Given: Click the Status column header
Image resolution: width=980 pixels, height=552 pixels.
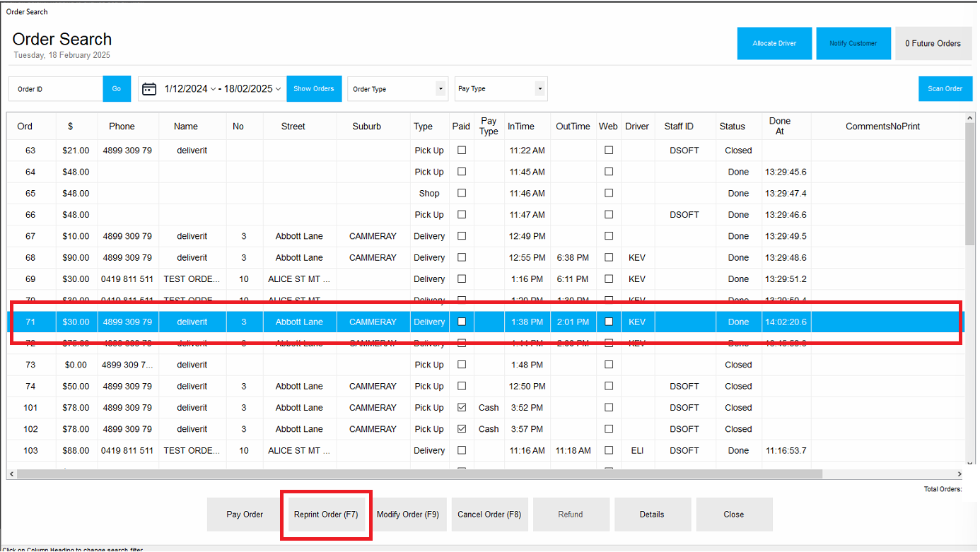Looking at the screenshot, I should pyautogui.click(x=733, y=127).
